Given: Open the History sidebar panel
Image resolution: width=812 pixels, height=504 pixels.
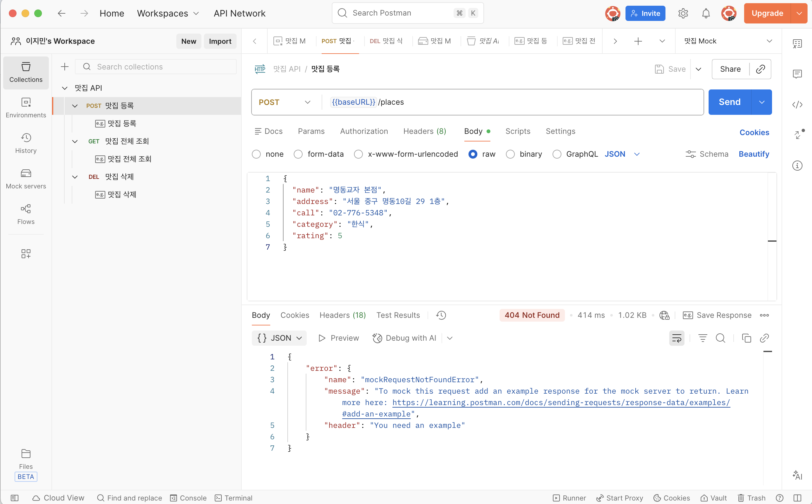Looking at the screenshot, I should [x=26, y=143].
